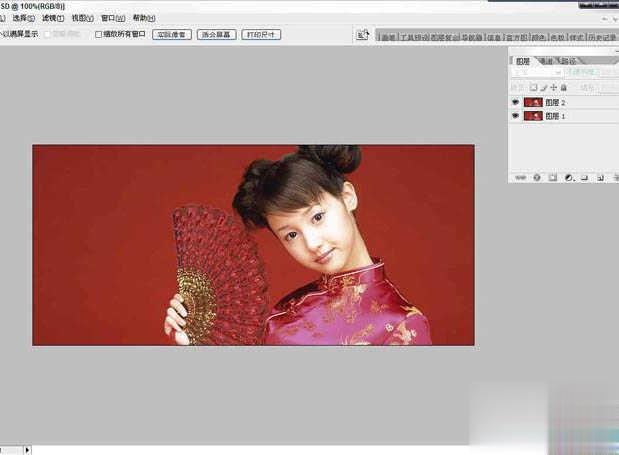Enable the 缩放所有窗口 checkbox

pyautogui.click(x=99, y=34)
